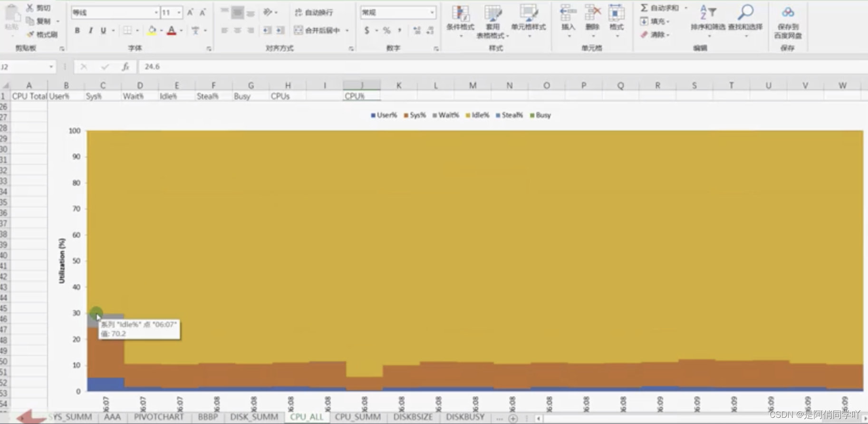Viewport: 868px width, 424px height.
Task: Switch to the BBBP sheet tab
Action: (x=208, y=417)
